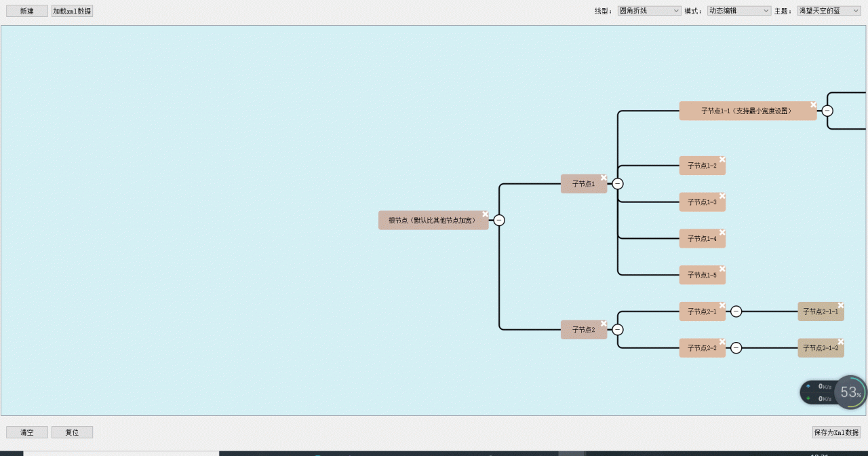Collapse children of 子节点1-1
This screenshot has width=868, height=456.
click(827, 111)
